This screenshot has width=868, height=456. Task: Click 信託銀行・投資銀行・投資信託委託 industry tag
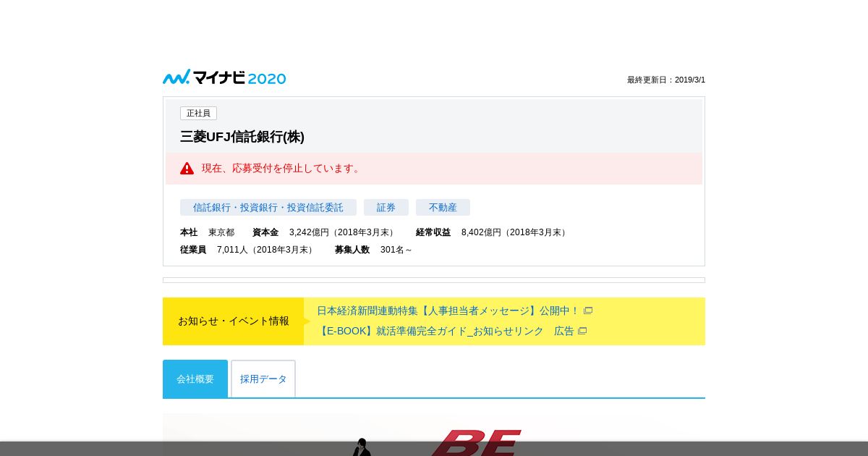pyautogui.click(x=268, y=208)
